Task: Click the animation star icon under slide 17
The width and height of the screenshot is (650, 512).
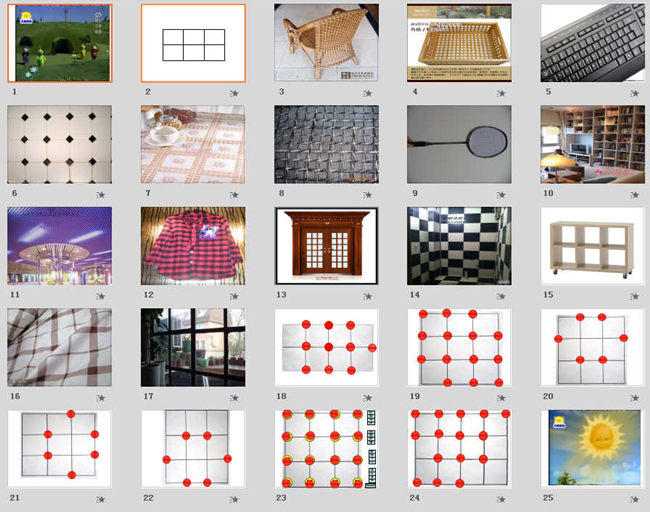Action: coord(234,398)
